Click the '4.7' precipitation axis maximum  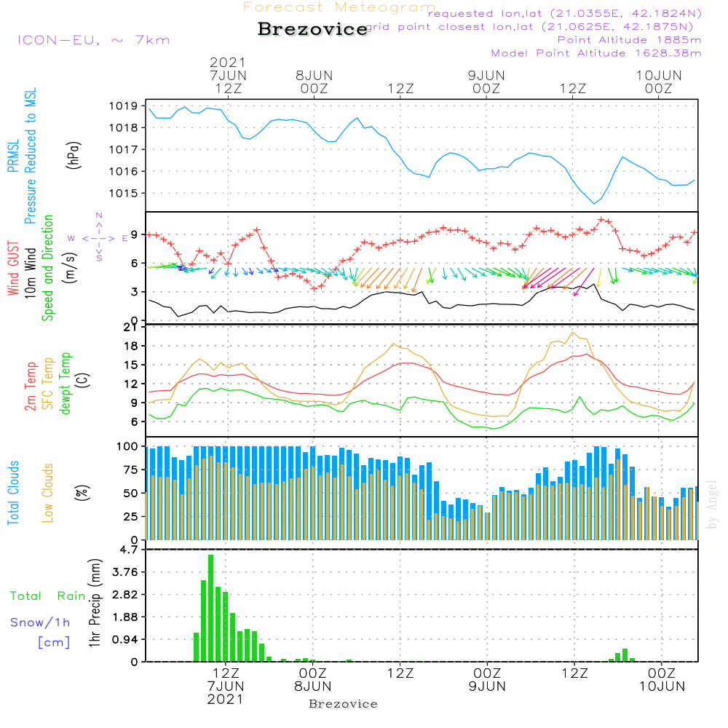[129, 550]
